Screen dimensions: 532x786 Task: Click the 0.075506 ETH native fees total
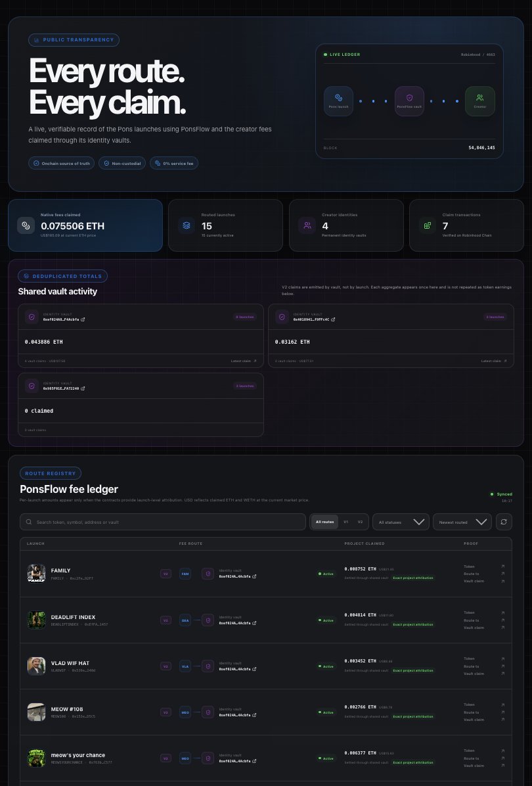[73, 226]
